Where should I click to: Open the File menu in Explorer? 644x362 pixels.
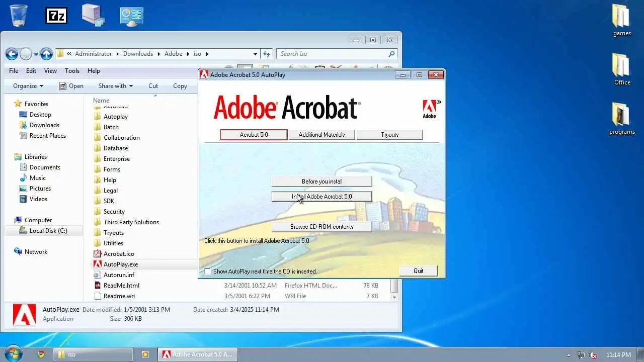[x=14, y=71]
